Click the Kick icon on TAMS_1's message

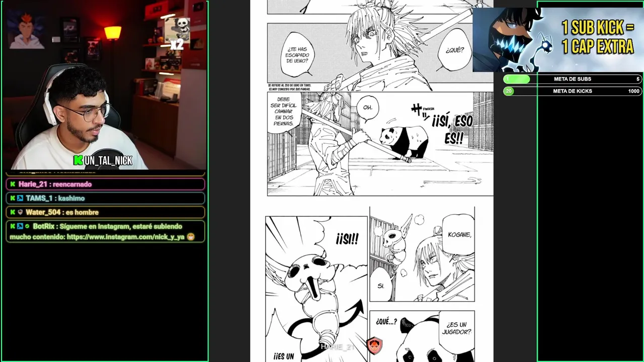13,198
